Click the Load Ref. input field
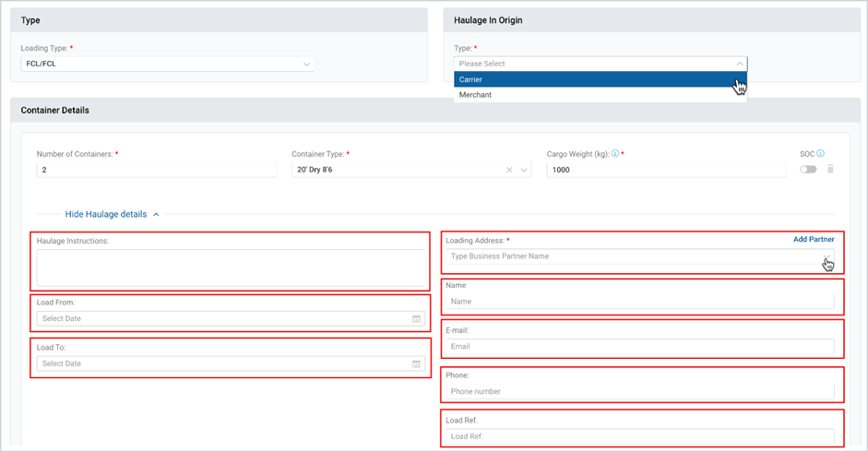The image size is (868, 452). pyautogui.click(x=640, y=436)
